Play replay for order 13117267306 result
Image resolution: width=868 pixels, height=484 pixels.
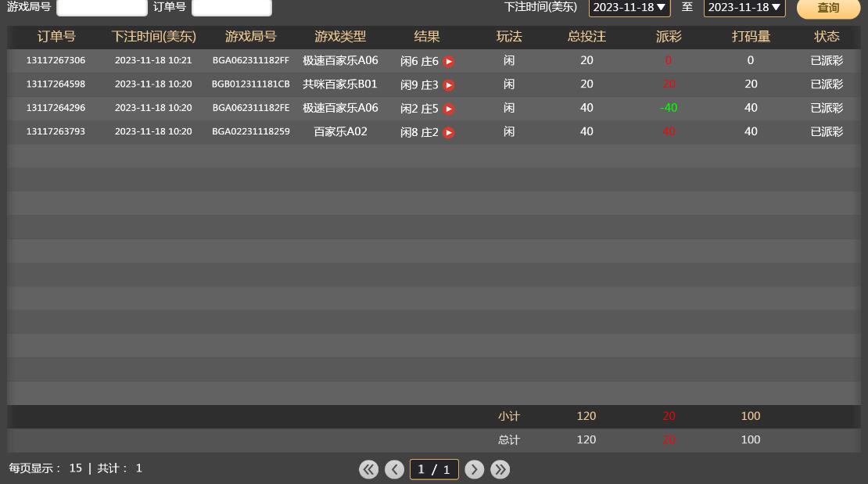coord(449,62)
